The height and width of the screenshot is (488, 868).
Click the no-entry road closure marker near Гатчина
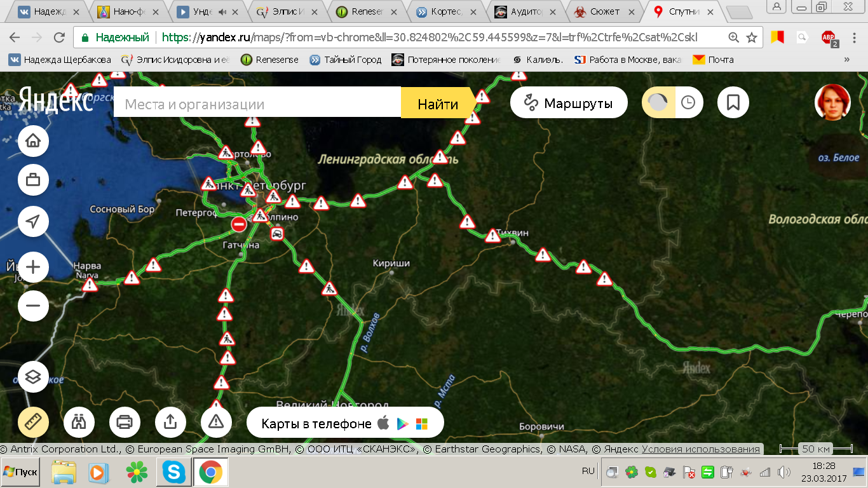click(x=239, y=224)
